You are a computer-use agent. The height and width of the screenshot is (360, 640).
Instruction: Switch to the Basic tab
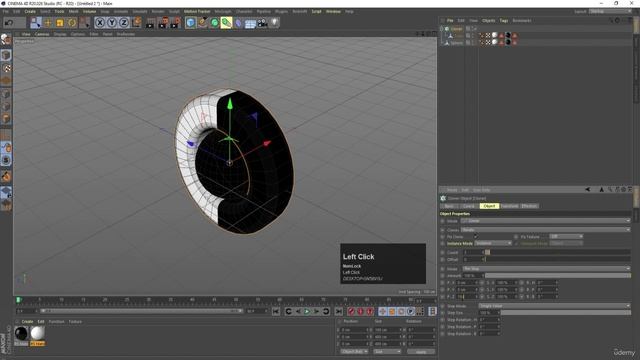(449, 206)
